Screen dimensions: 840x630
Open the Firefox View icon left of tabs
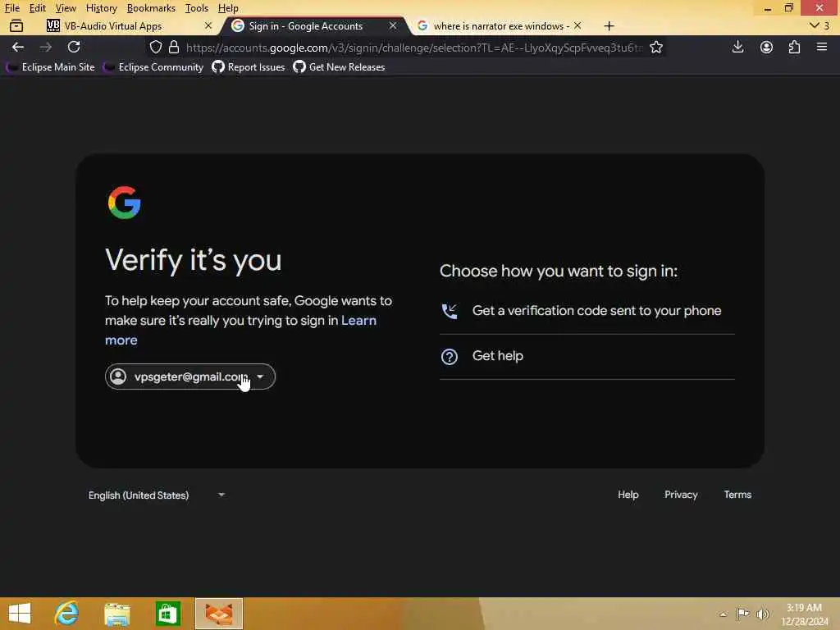click(16, 25)
